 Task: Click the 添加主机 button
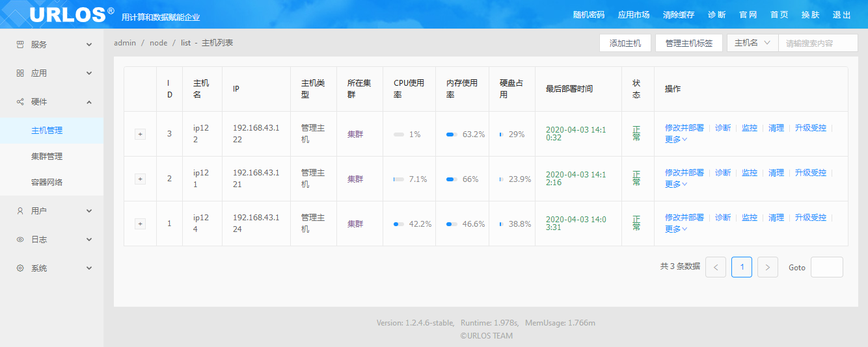pos(625,43)
